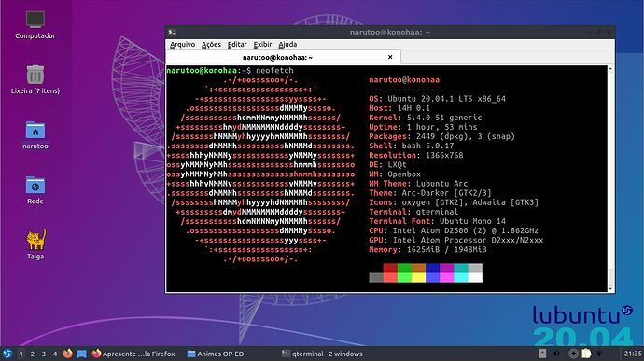Click the CPU line Intel Atom D2500
The width and height of the screenshot is (644, 361).
pos(454,230)
